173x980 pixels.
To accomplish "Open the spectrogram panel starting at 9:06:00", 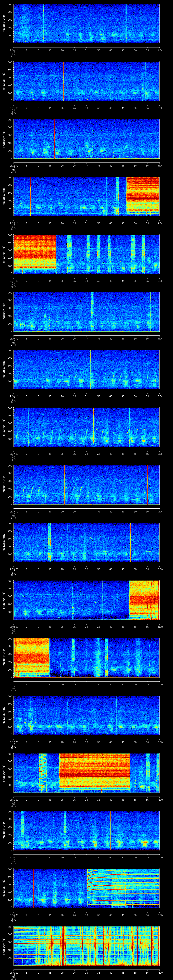I will (86, 370).
